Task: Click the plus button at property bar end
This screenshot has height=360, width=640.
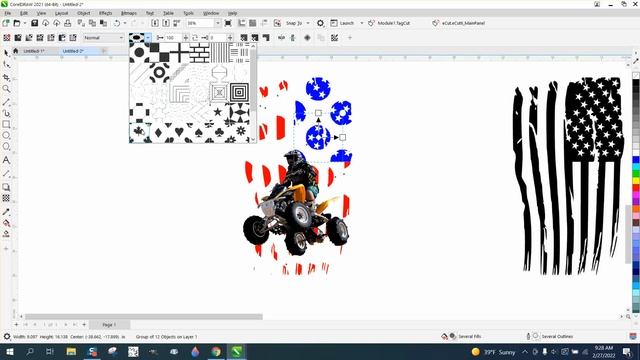Action: pos(350,38)
